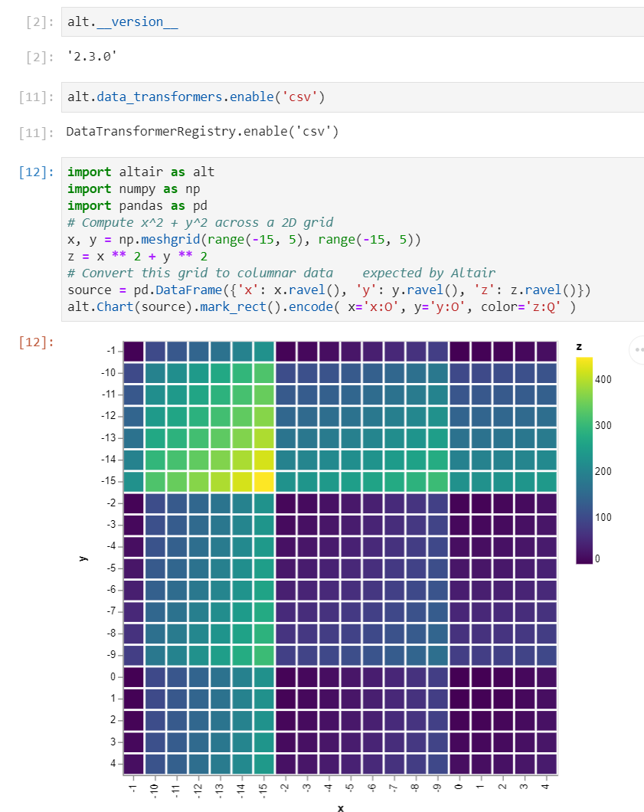Screen dimensions: 644x812
Task: Select the blue [12] input prompt
Action: [x=37, y=172]
